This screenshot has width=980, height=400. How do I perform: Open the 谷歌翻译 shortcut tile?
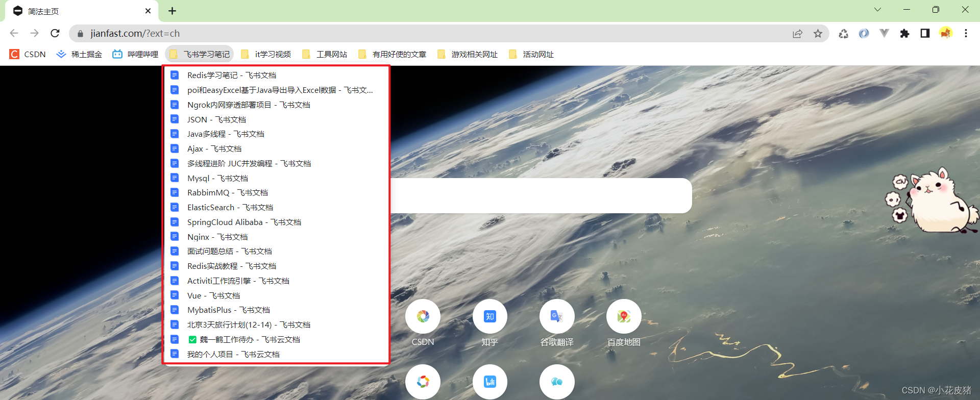pyautogui.click(x=557, y=316)
